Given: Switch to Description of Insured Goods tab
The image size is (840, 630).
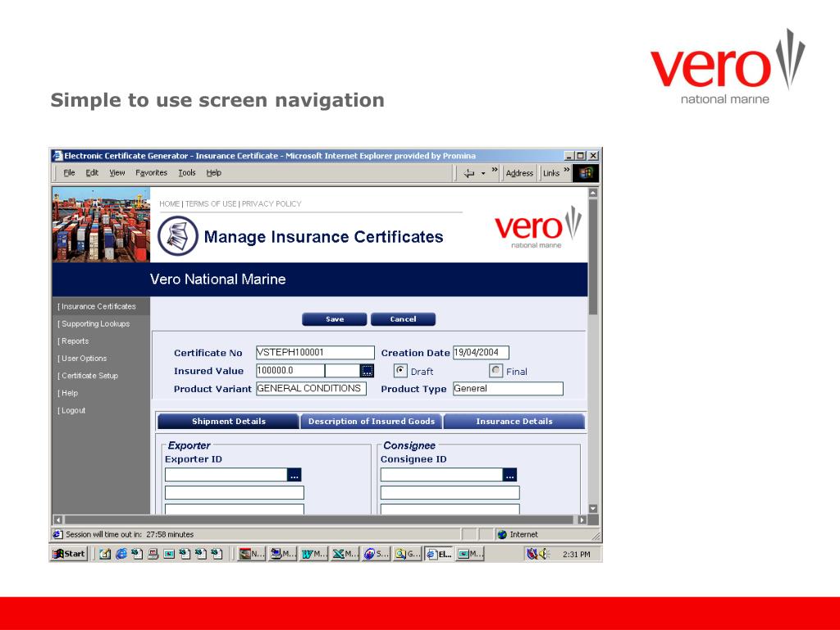Looking at the screenshot, I should coord(372,421).
